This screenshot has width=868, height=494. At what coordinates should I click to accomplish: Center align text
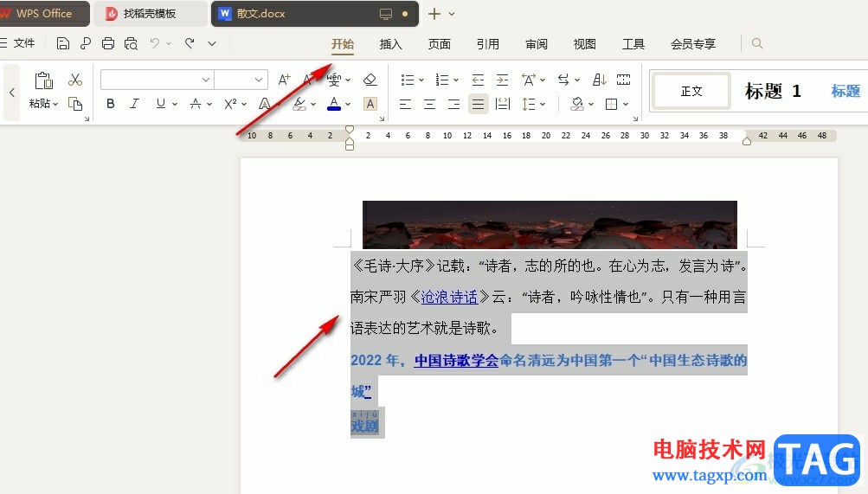coord(429,104)
